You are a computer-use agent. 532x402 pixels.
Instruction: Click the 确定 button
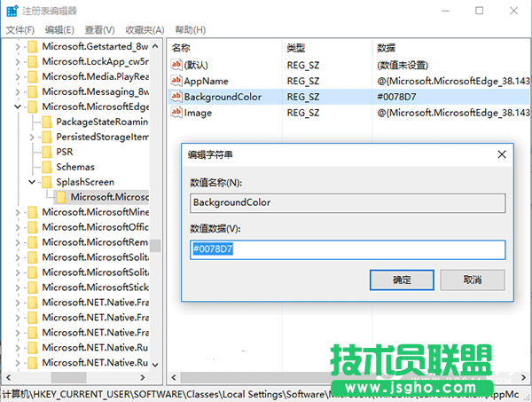pos(402,280)
